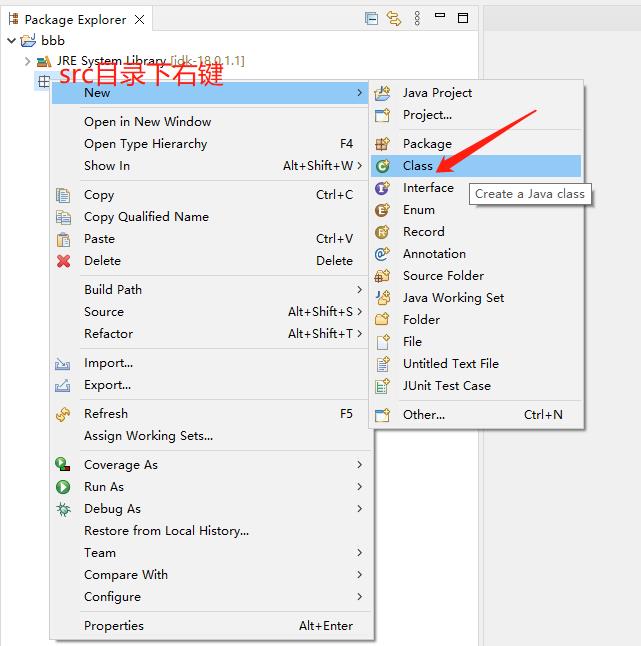
Task: Select Java Project menu entry
Action: pyautogui.click(x=476, y=93)
